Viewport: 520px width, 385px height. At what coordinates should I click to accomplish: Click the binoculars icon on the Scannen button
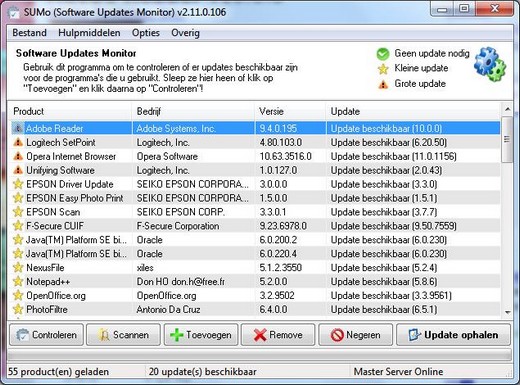point(103,335)
